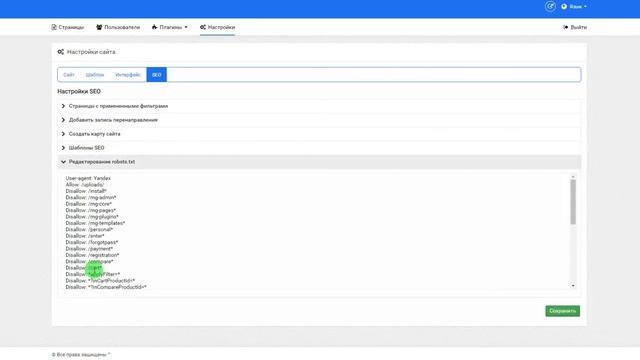The height and width of the screenshot is (360, 640).
Task: Click the 'Allow: /uploads/' line
Action: pyautogui.click(x=85, y=185)
